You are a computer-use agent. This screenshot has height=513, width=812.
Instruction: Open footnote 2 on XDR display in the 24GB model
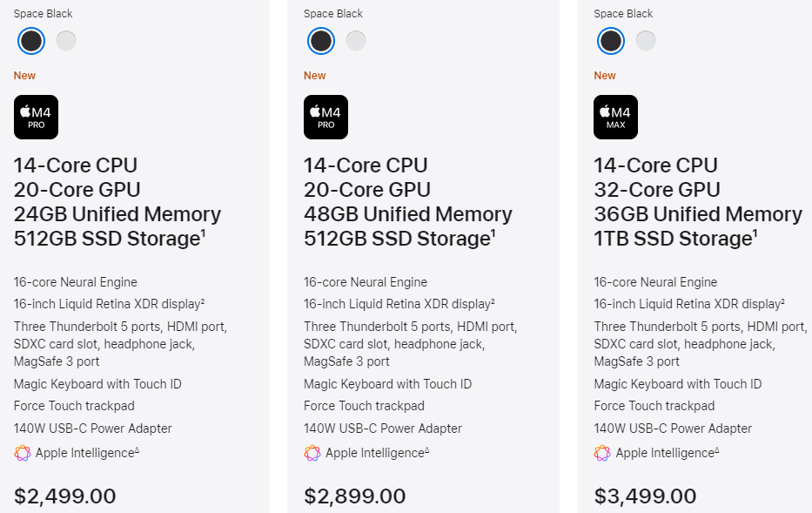click(x=202, y=301)
